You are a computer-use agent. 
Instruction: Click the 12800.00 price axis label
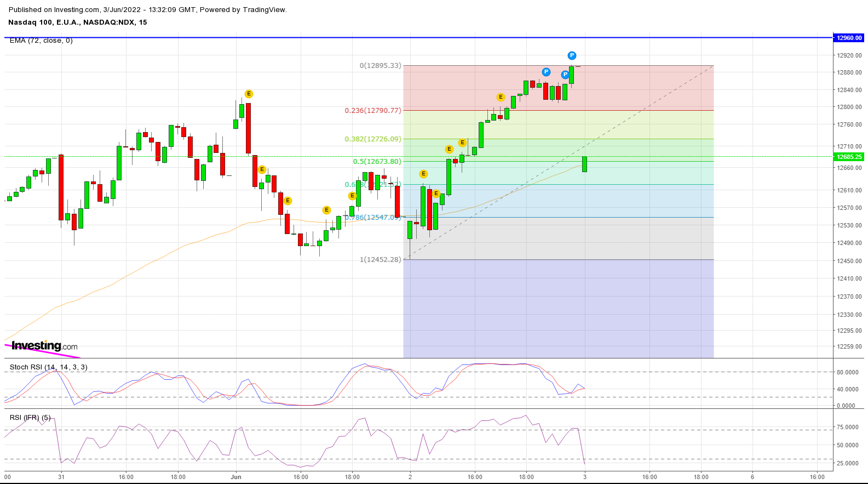(x=849, y=107)
